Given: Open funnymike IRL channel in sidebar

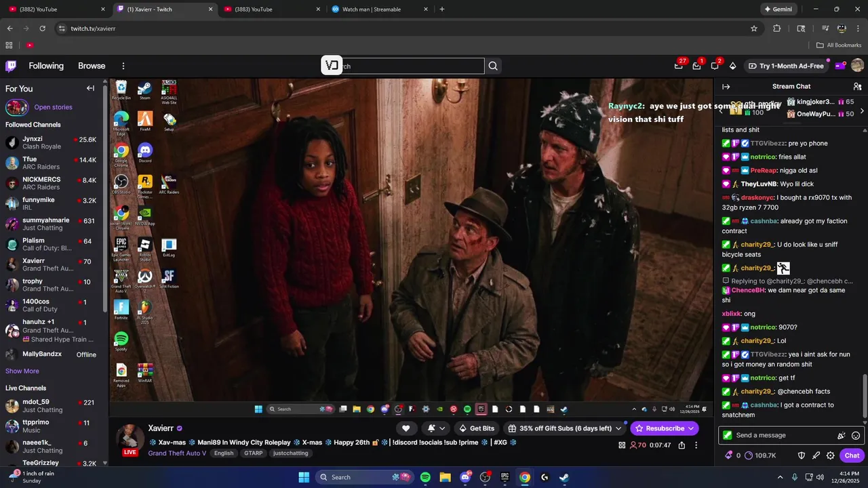Looking at the screenshot, I should click(52, 203).
